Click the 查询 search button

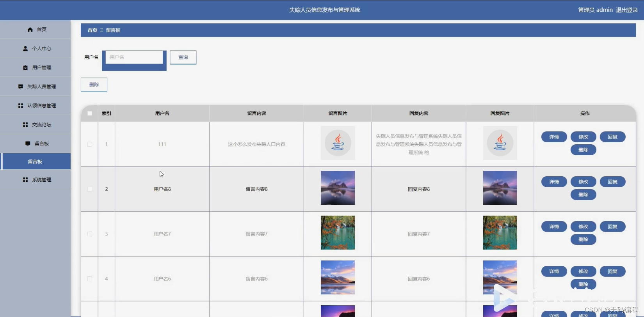[183, 57]
